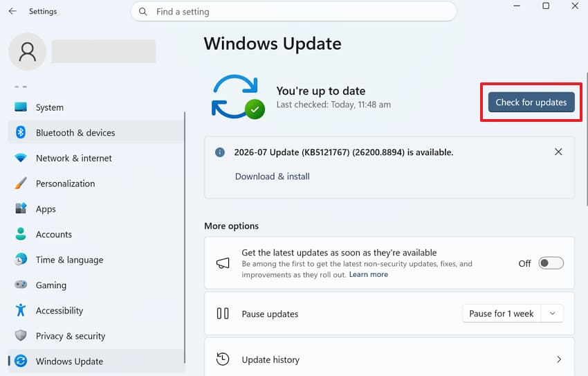This screenshot has width=588, height=376.
Task: Click Download & install link
Action: tap(273, 177)
